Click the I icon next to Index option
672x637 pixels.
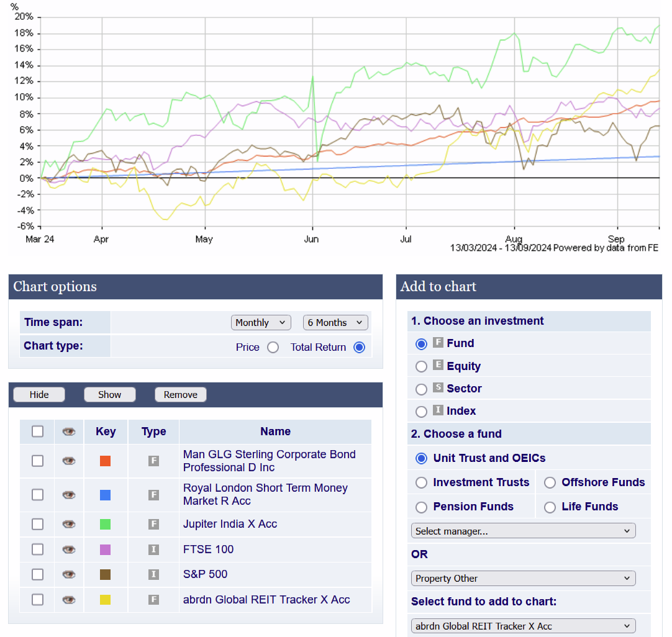(438, 410)
